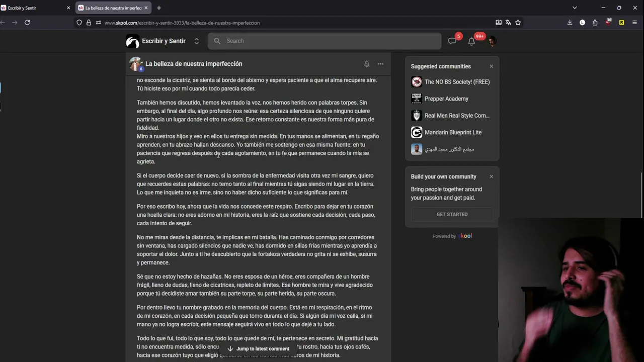Select La belleza de nuestra imperfección tab
Screen dimensions: 644x362
tap(113, 8)
